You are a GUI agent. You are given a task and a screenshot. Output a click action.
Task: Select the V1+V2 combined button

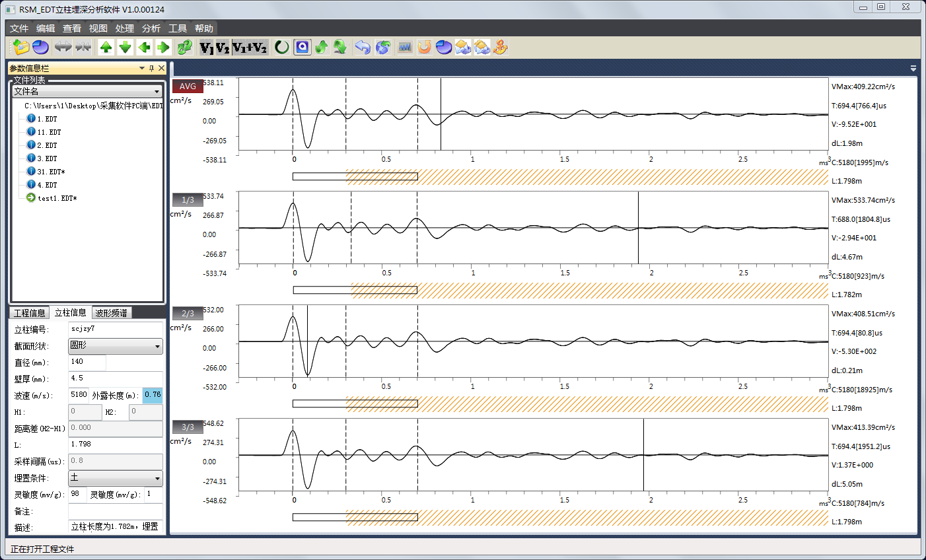[x=250, y=47]
